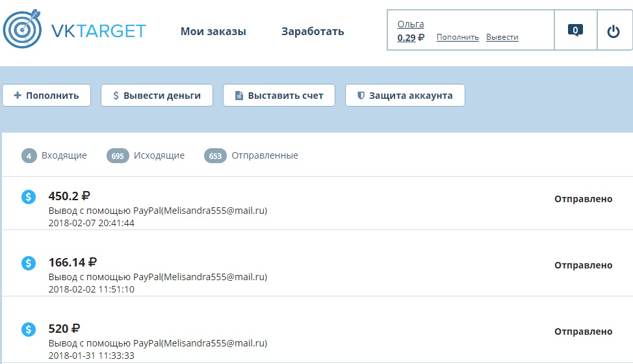Select the 520 ₽ amount text
Screen dimensions: 633x364
click(64, 328)
